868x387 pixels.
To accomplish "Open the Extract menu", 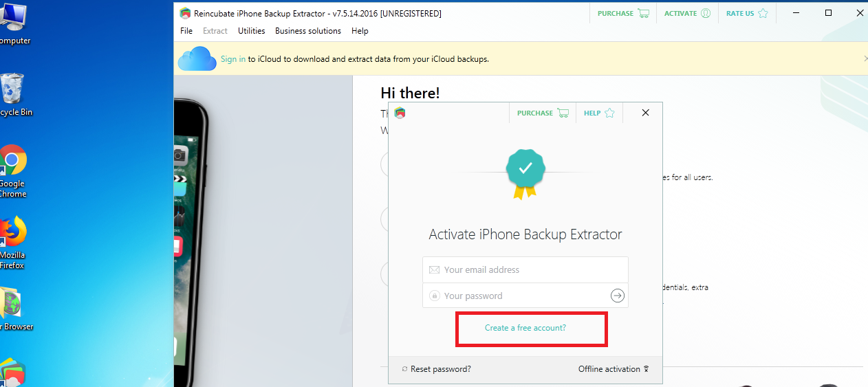I will [x=215, y=31].
